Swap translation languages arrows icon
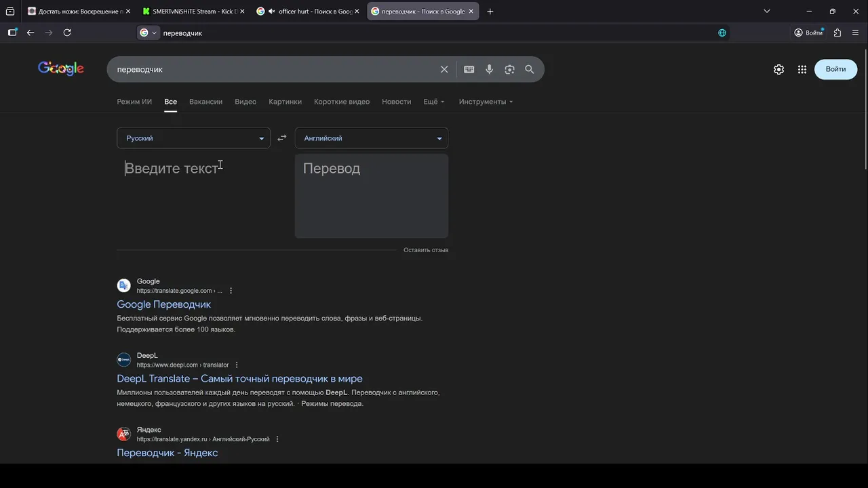The image size is (868, 488). pos(282,138)
